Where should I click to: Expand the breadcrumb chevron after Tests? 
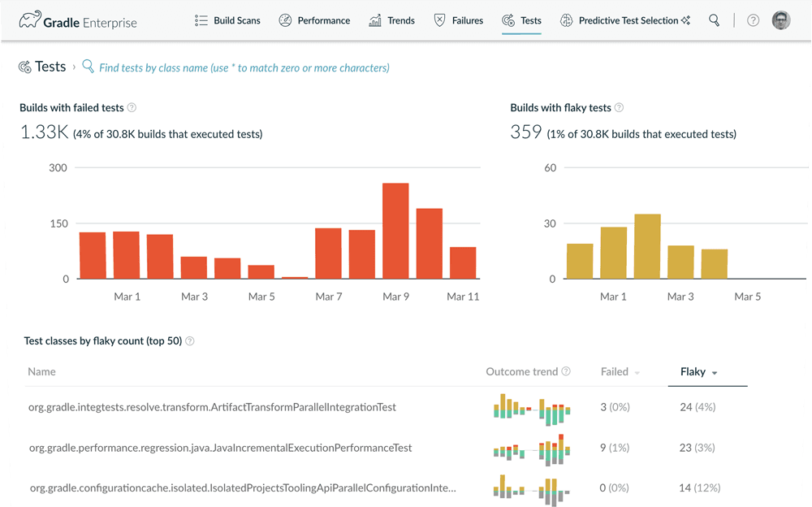coord(74,67)
